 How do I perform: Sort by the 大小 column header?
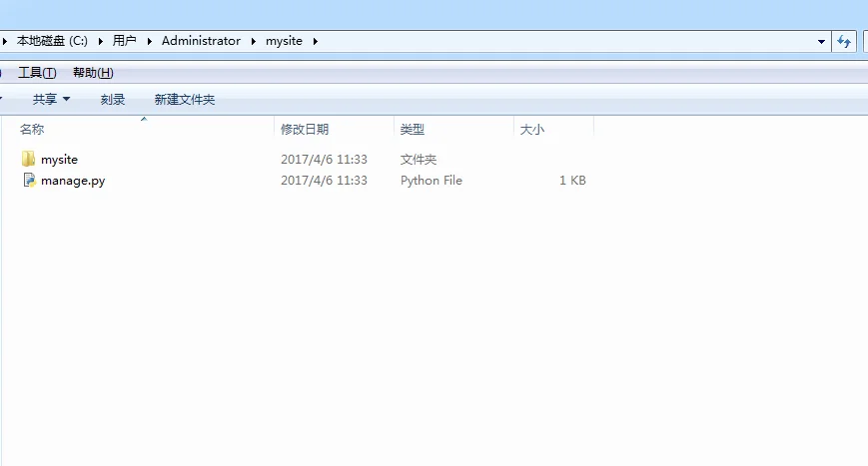click(532, 130)
